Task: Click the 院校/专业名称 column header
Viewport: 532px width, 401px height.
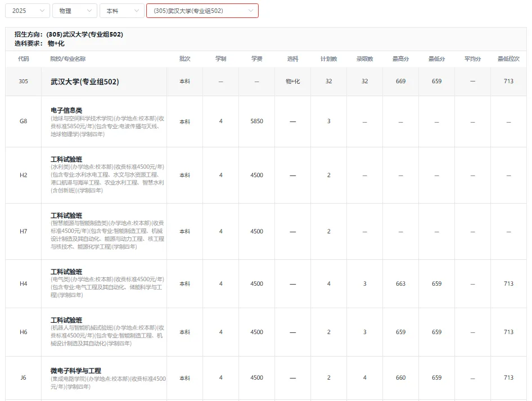Action: (68, 58)
